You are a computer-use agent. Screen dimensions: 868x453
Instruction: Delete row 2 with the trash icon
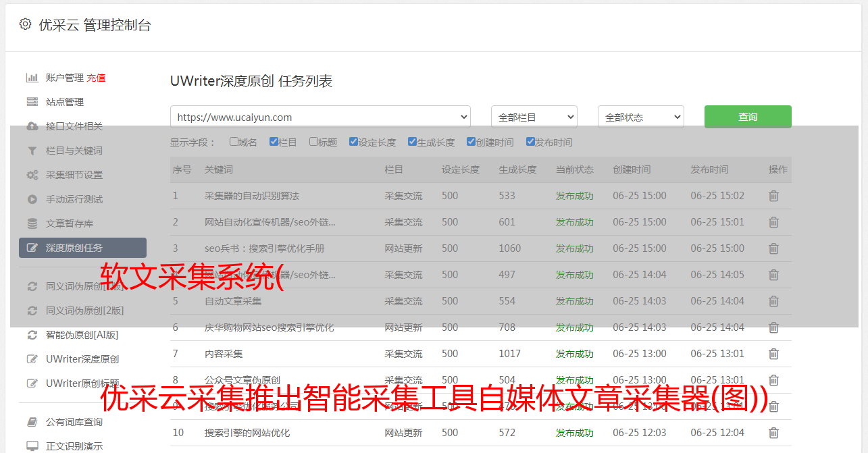click(x=774, y=222)
